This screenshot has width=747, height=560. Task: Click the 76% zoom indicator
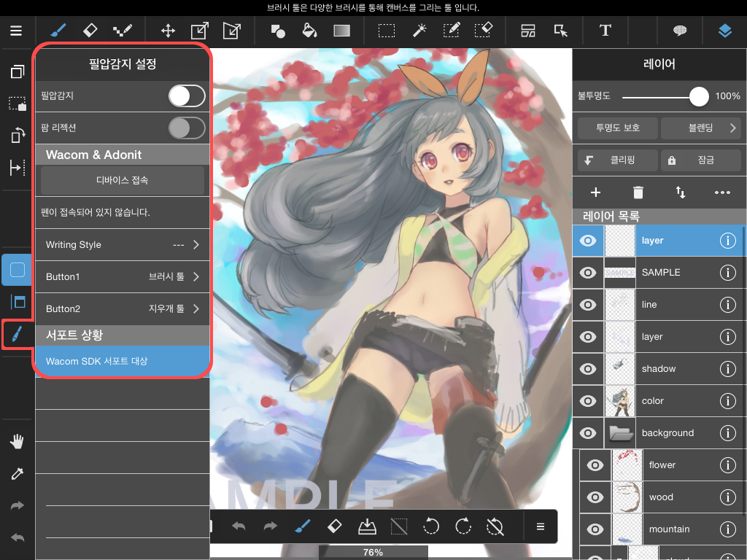[373, 553]
